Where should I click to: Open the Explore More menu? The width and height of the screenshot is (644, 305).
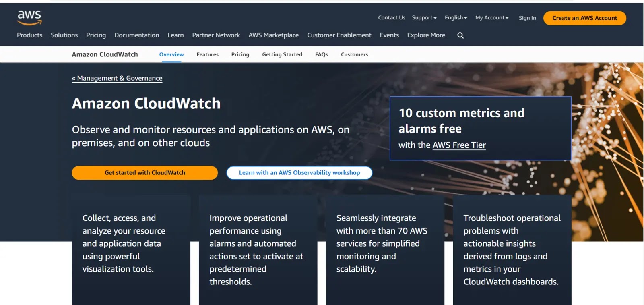tap(426, 35)
